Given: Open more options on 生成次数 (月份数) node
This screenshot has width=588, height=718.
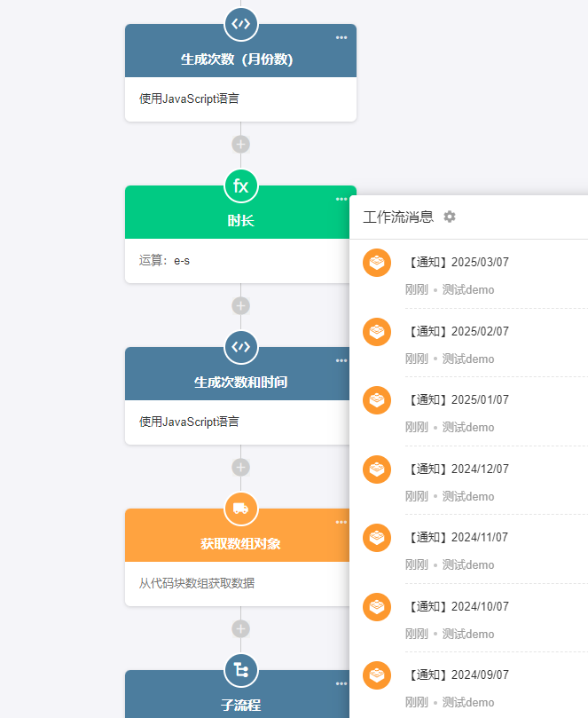Looking at the screenshot, I should [x=341, y=37].
